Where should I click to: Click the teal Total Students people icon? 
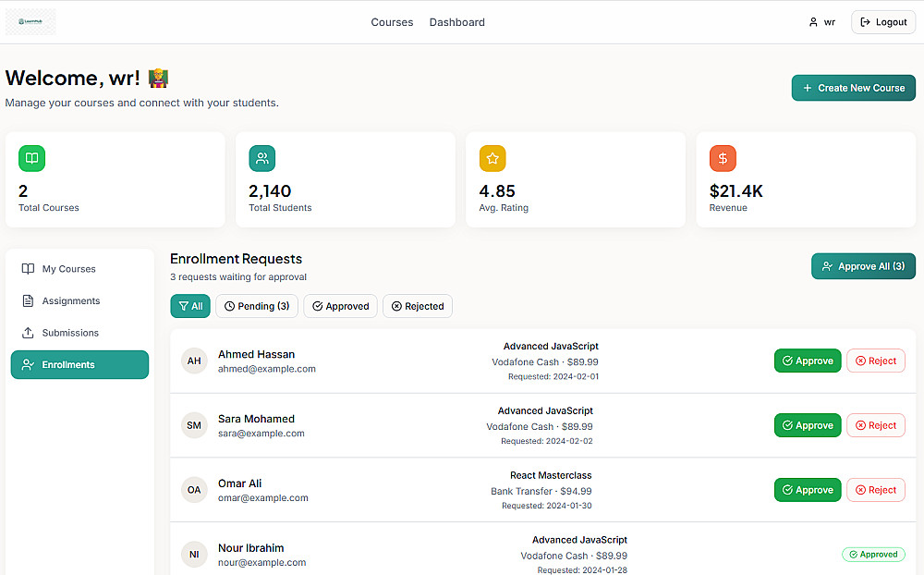coord(261,158)
